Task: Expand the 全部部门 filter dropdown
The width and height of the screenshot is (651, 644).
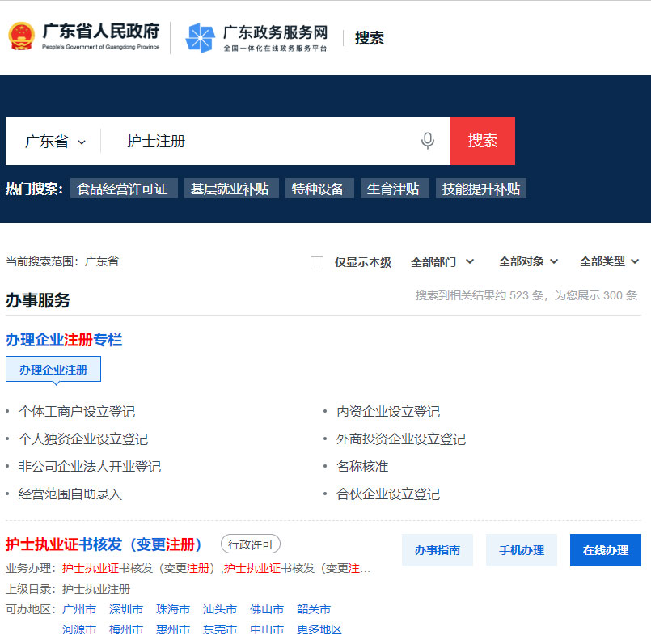Action: 442,261
